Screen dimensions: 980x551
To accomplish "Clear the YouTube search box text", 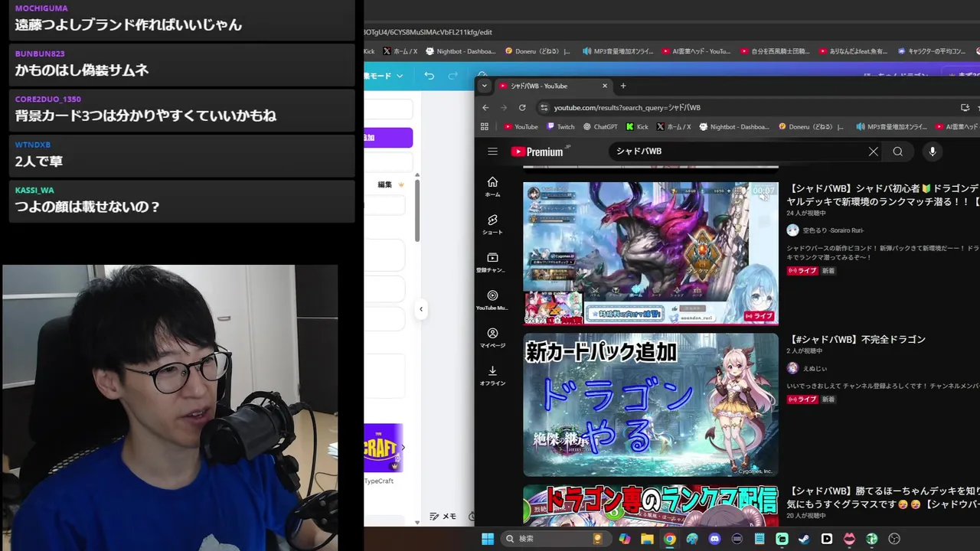I will tap(873, 152).
